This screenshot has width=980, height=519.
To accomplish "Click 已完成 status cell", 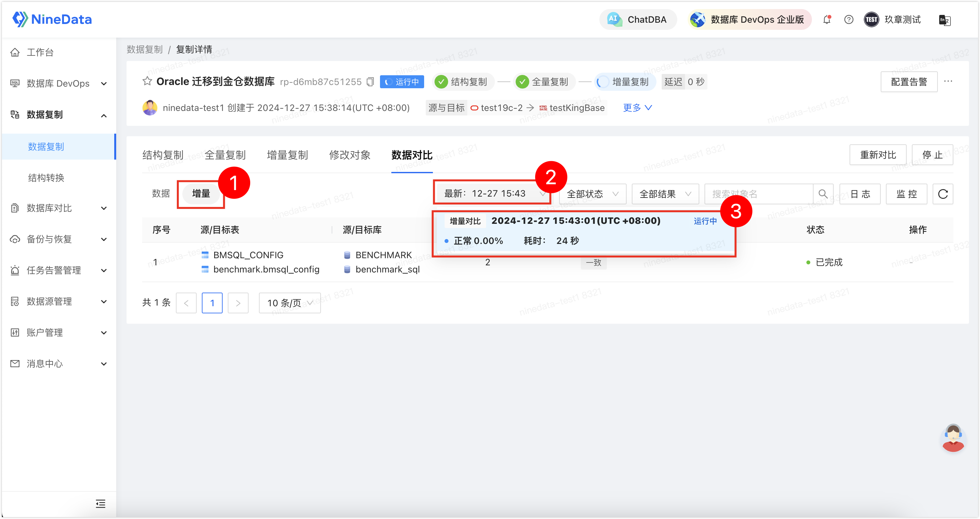I will tap(825, 262).
